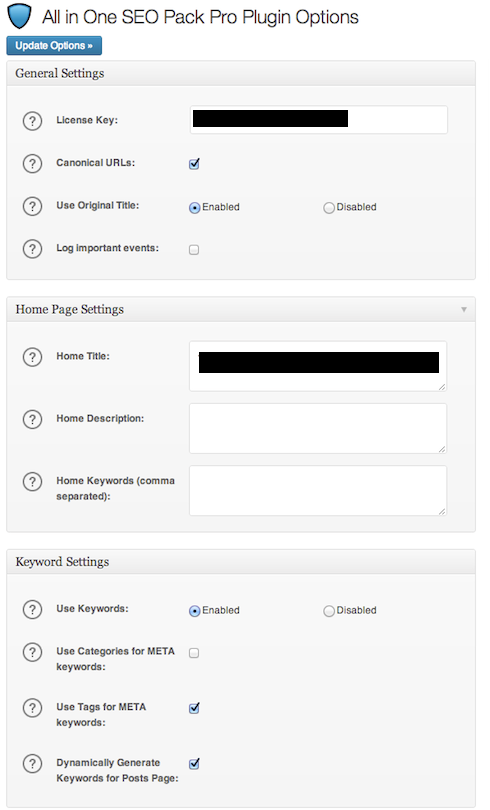The width and height of the screenshot is (490, 810).
Task: Enable Log important events checkbox
Action: click(194, 250)
